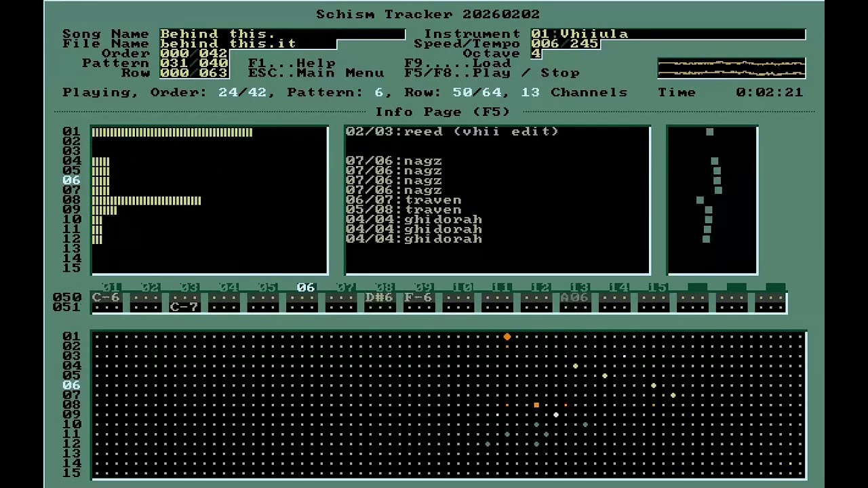
Task: Click the "13 Channels" status text
Action: [x=574, y=92]
